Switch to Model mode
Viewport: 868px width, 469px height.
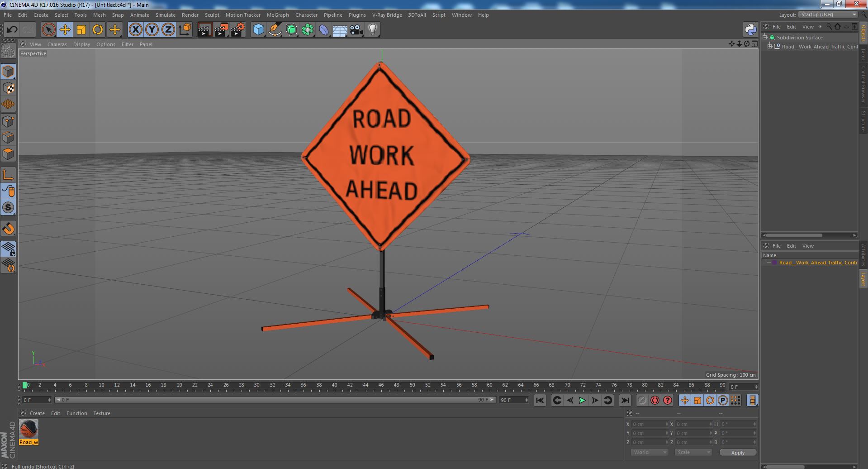(x=8, y=72)
